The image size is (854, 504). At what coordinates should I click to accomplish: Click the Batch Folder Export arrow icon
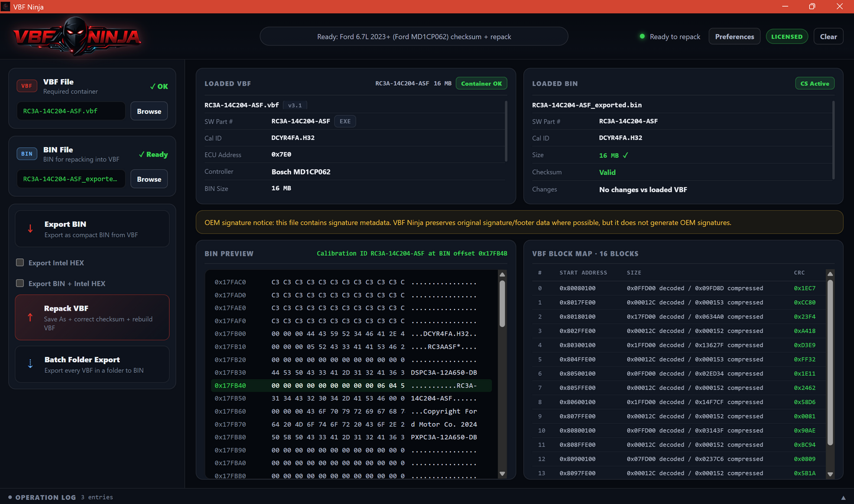coord(30,364)
